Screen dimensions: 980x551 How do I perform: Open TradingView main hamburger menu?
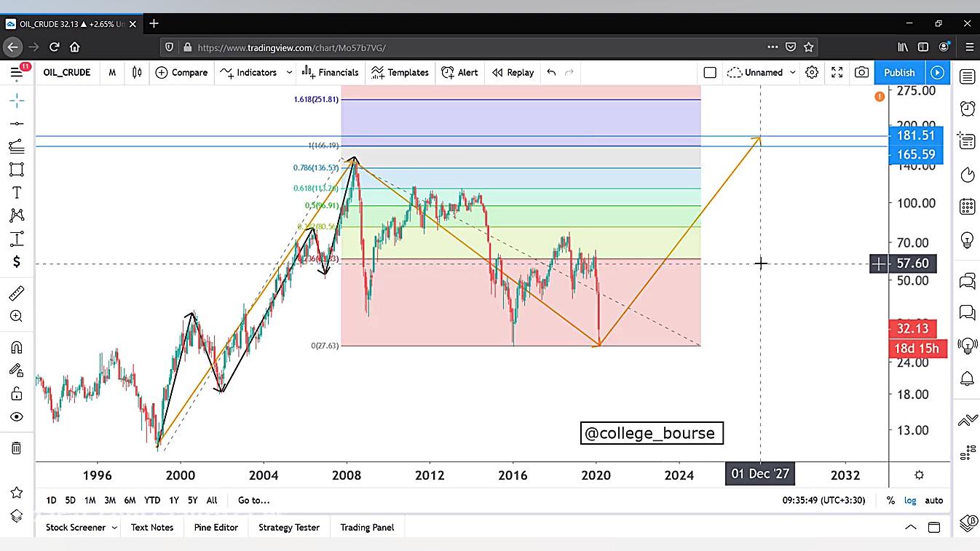click(x=17, y=72)
